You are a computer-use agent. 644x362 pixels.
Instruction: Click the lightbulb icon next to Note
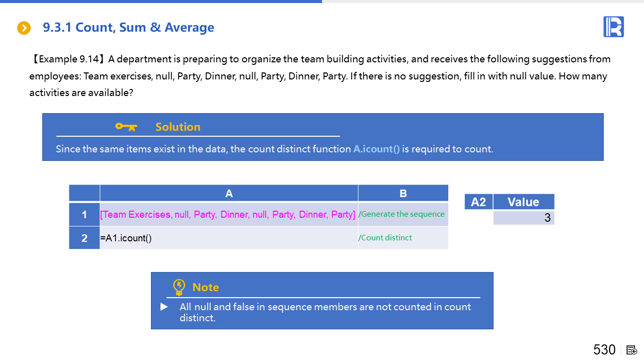[179, 287]
